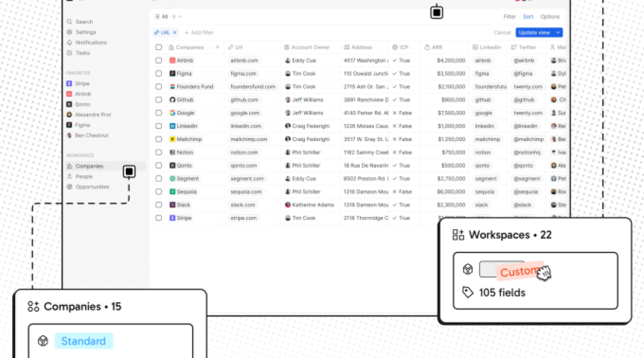Click the Linkedin logo in the table
Image resolution: width=644 pixels, height=358 pixels.
pos(172,126)
